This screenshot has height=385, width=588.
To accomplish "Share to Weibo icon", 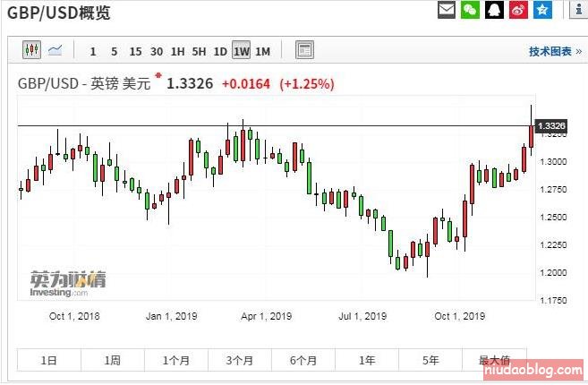I will [x=518, y=11].
